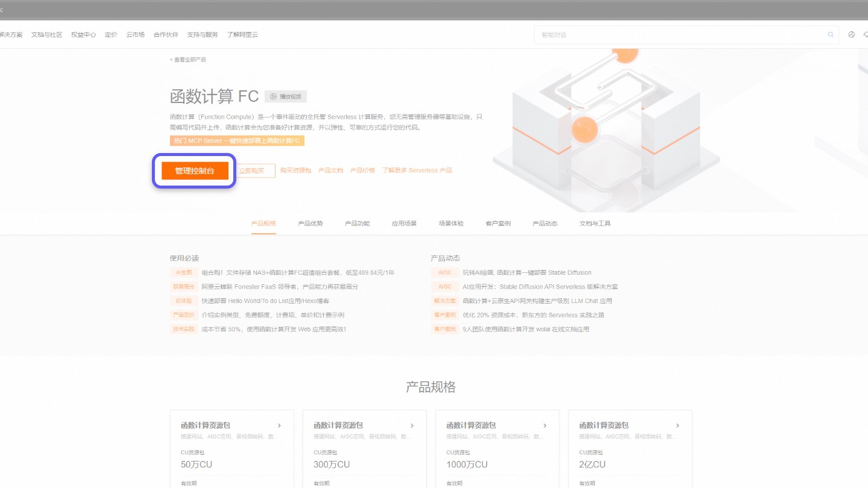Image resolution: width=868 pixels, height=488 pixels.
Task: Click the 2亿CU value
Action: point(593,465)
